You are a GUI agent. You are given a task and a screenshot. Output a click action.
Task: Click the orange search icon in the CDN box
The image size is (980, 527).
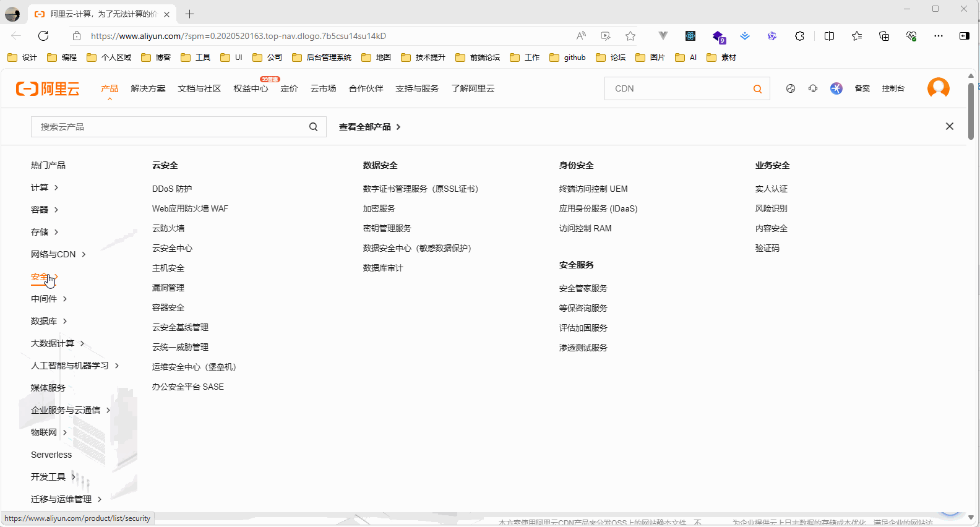(757, 89)
